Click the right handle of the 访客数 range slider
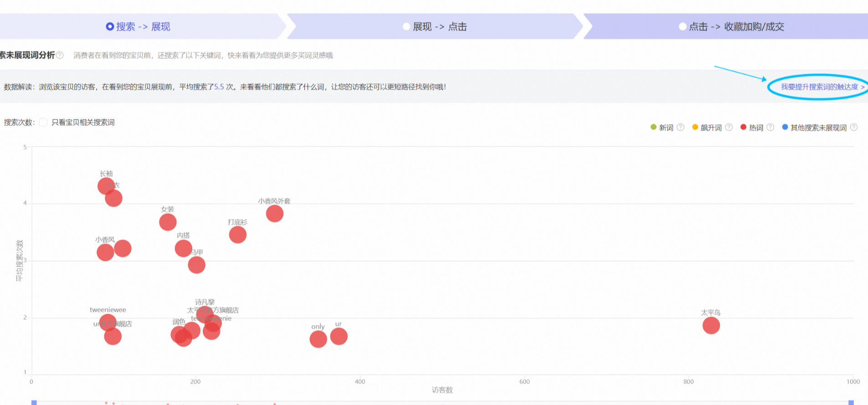The image size is (868, 405). (851, 403)
